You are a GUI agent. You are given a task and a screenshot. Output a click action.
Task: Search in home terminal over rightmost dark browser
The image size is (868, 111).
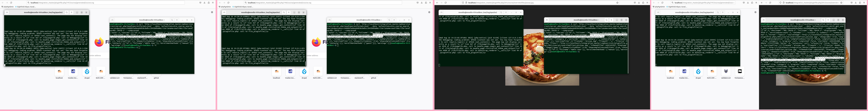coord(823,20)
